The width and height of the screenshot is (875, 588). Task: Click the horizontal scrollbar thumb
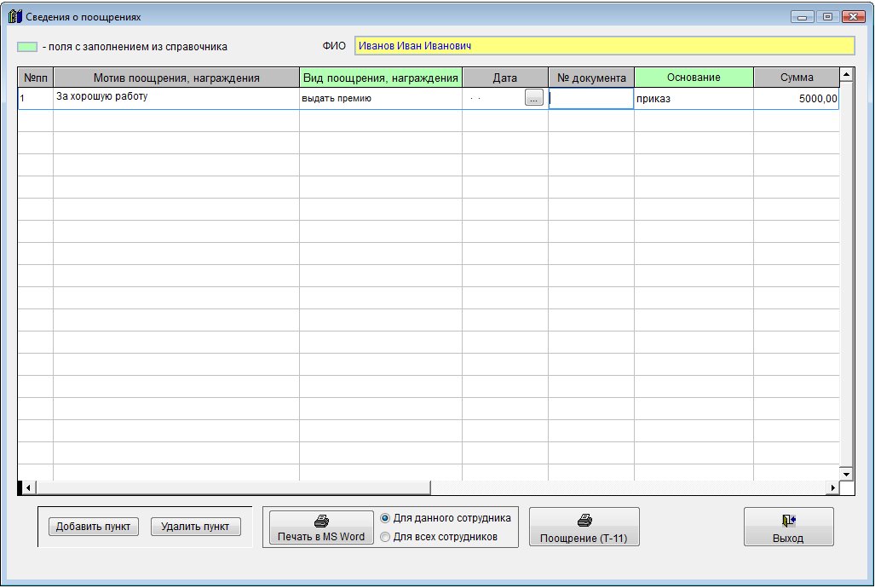click(x=233, y=488)
